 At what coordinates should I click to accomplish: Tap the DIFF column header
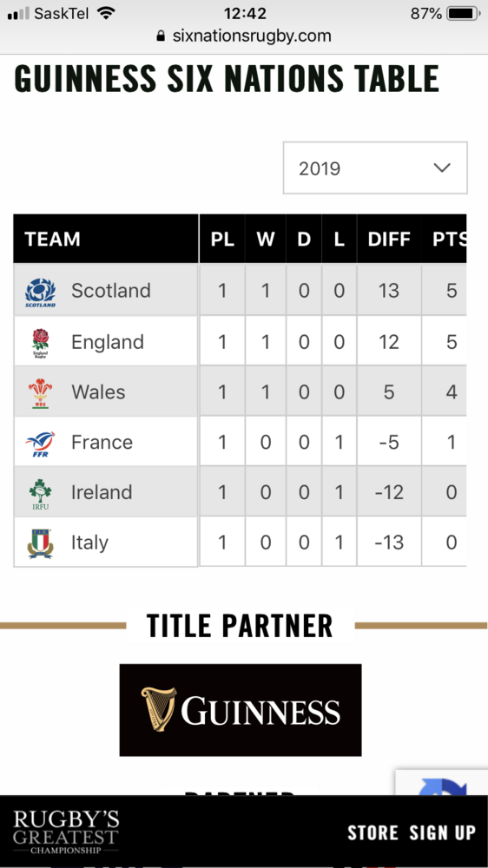coord(389,240)
